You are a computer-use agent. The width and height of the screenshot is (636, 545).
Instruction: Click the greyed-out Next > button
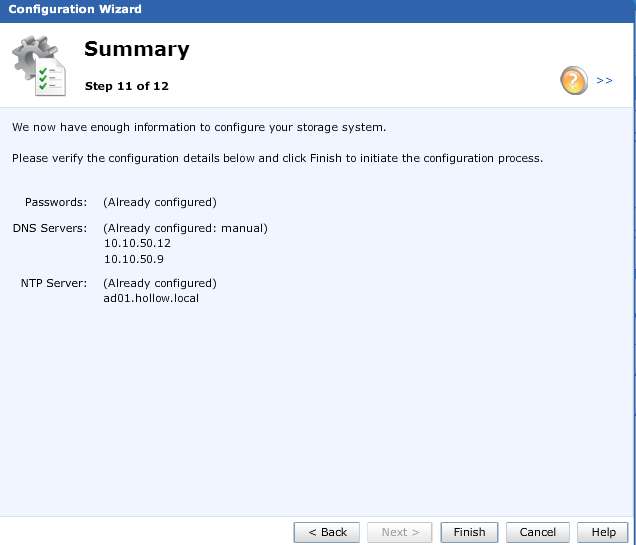(x=400, y=532)
